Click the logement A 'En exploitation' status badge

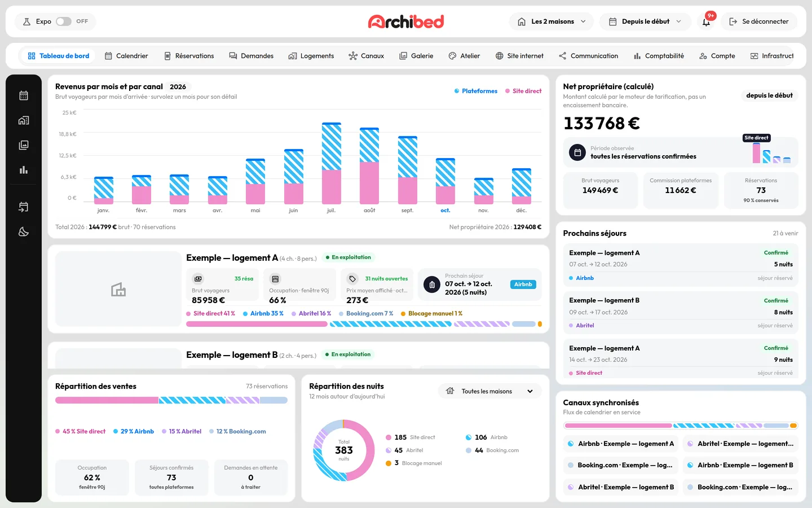point(348,257)
